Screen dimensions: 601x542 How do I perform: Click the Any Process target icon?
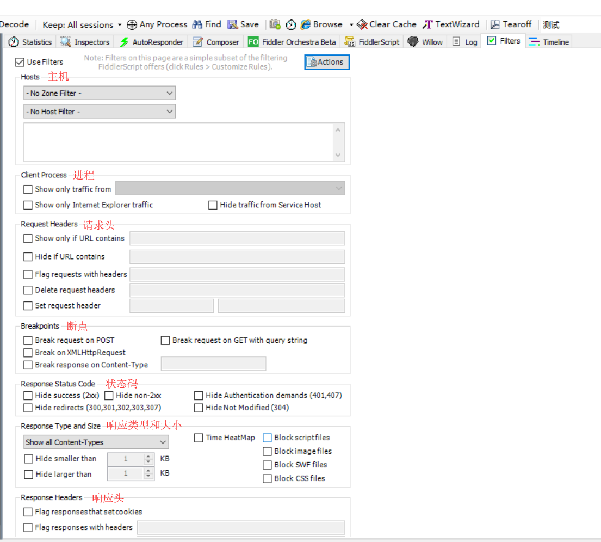131,25
